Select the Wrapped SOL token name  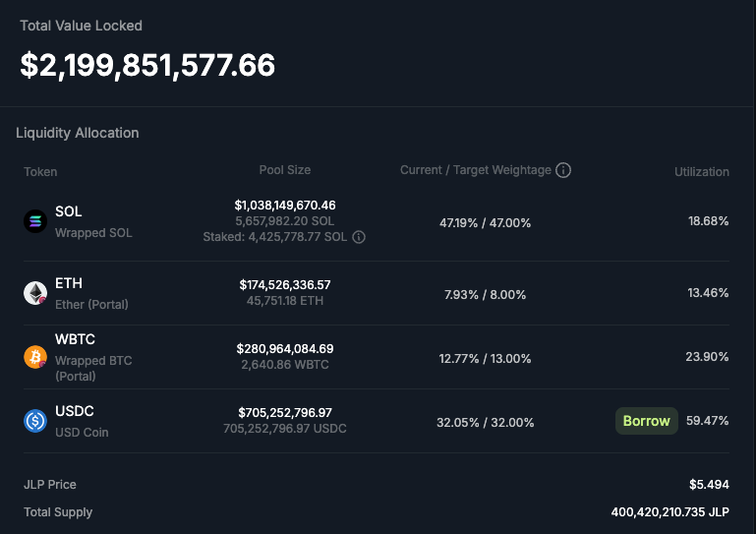93,233
